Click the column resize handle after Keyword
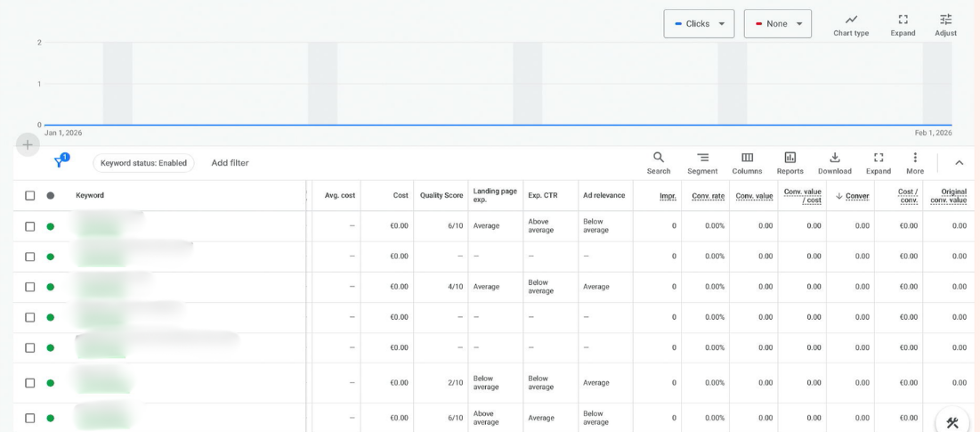Screen dimensions: 980x432 point(306,196)
